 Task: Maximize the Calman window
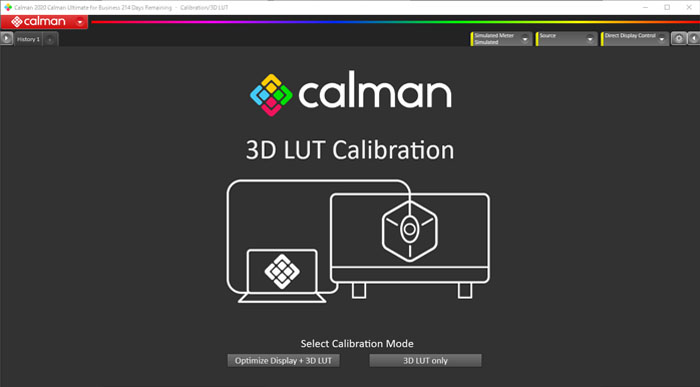667,7
